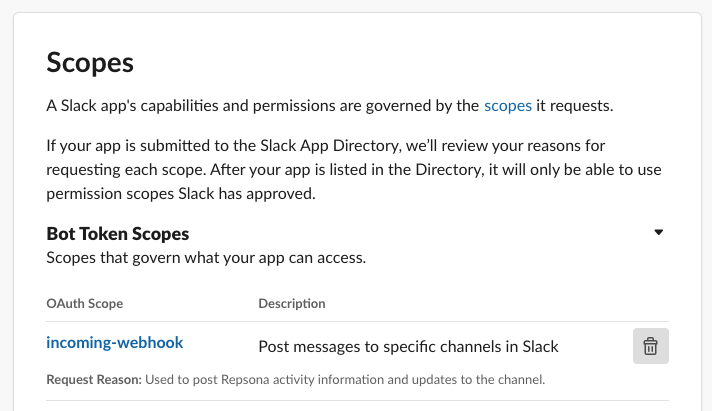Click the Description column header
This screenshot has width=712, height=411.
(291, 303)
